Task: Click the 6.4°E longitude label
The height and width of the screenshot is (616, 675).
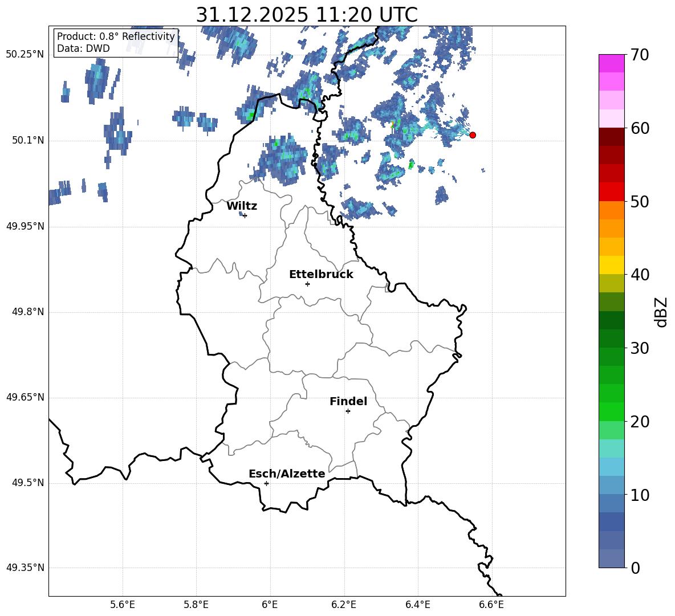Action: point(417,605)
